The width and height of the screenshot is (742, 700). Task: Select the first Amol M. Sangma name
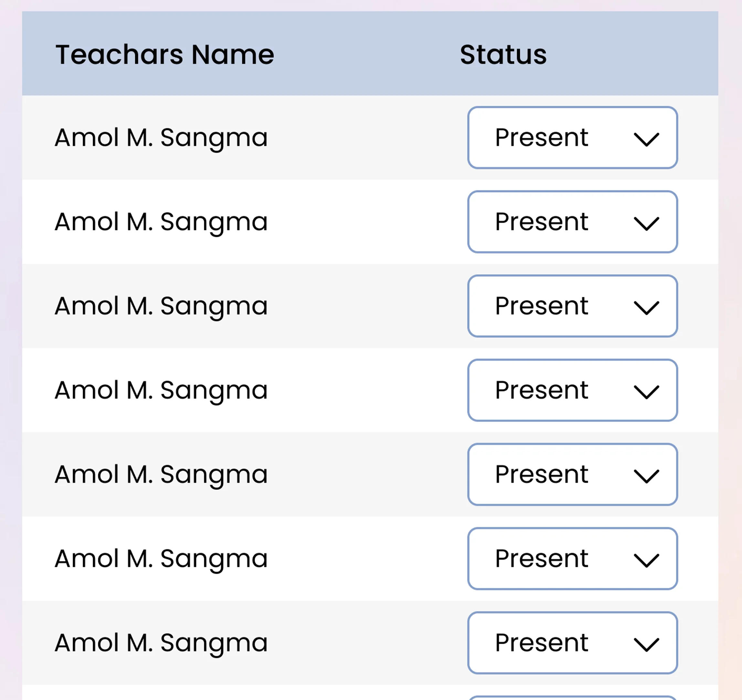[161, 138]
